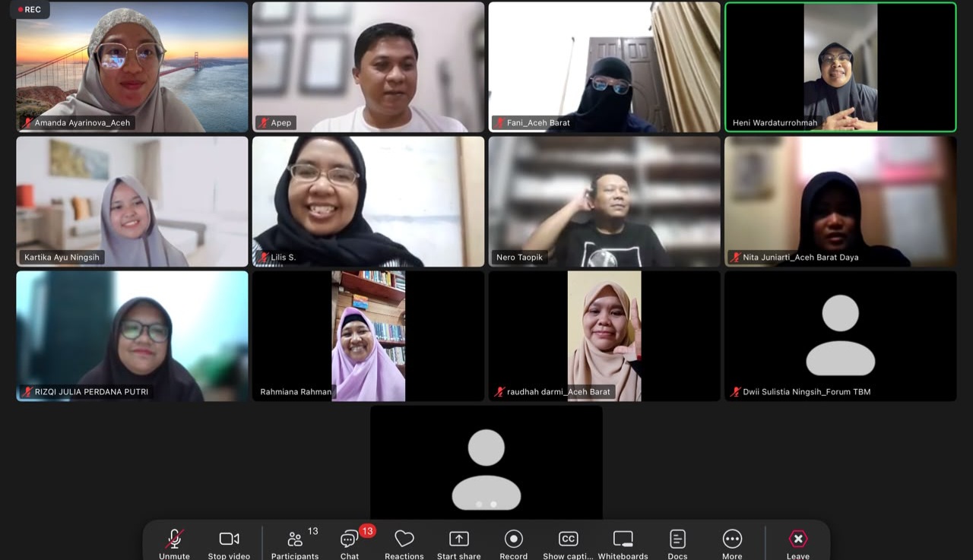Select Fani_Aceh Barat video tile

point(604,67)
